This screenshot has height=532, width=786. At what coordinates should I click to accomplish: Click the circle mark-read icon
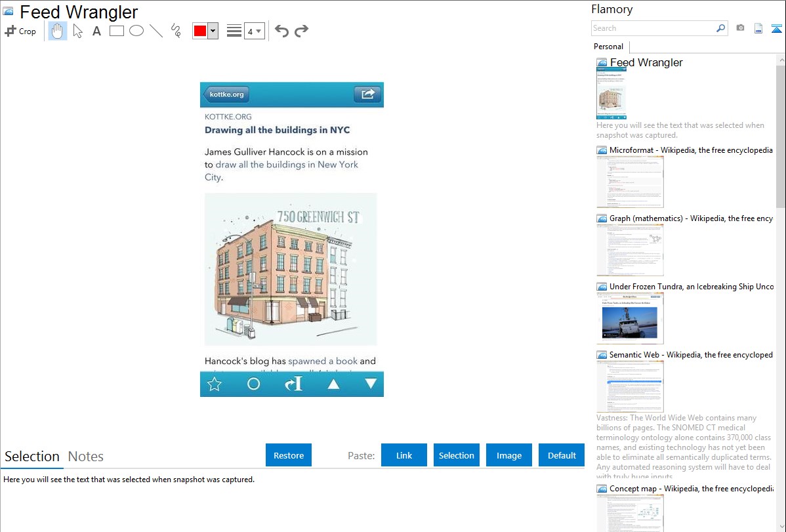pyautogui.click(x=254, y=384)
